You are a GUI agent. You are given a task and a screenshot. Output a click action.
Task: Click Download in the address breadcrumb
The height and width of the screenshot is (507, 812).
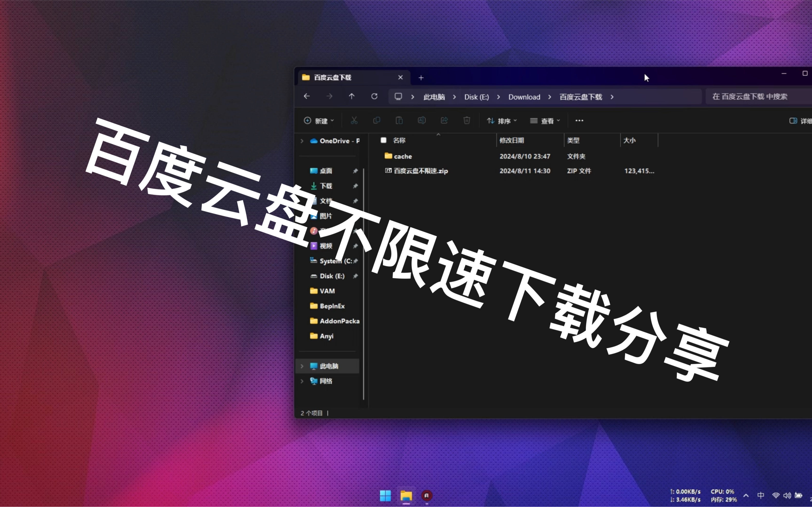pos(524,97)
